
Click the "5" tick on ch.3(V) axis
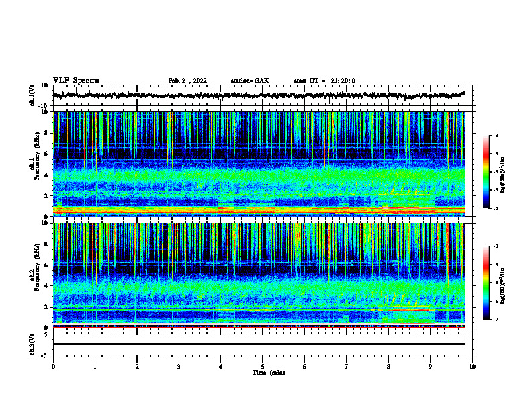[47, 334]
